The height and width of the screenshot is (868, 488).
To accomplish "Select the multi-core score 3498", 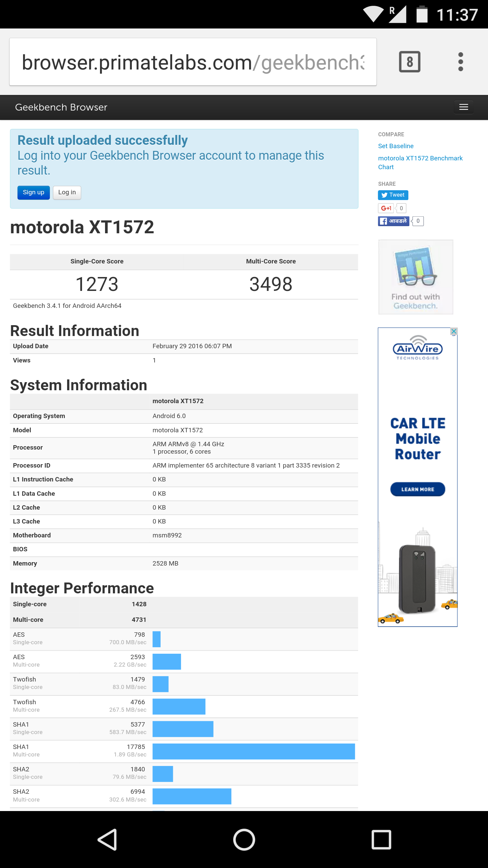I will (x=271, y=284).
